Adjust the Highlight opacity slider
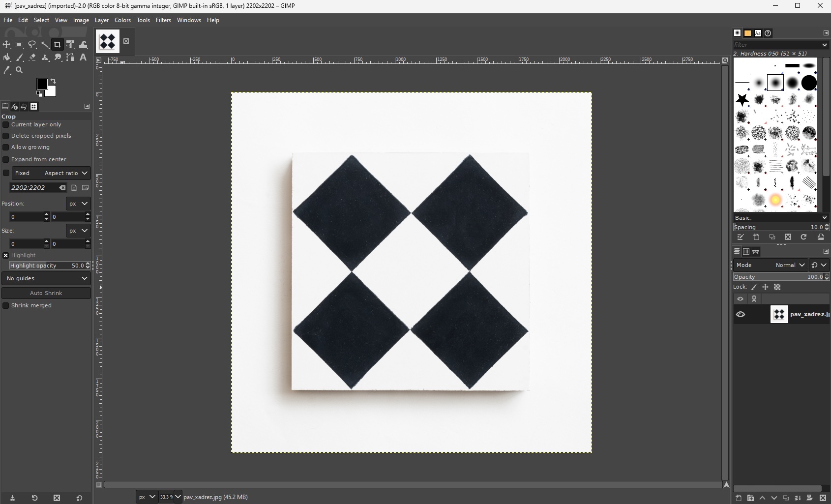831x504 pixels. 48,266
